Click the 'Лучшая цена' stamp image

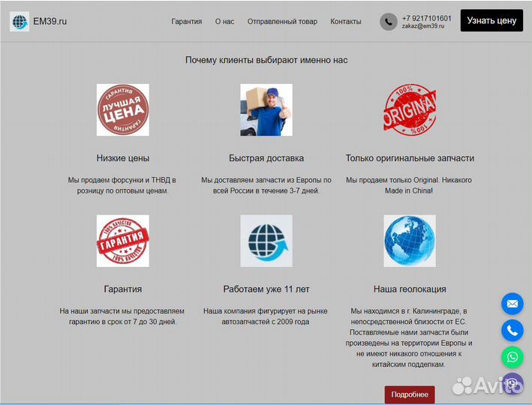pyautogui.click(x=122, y=110)
